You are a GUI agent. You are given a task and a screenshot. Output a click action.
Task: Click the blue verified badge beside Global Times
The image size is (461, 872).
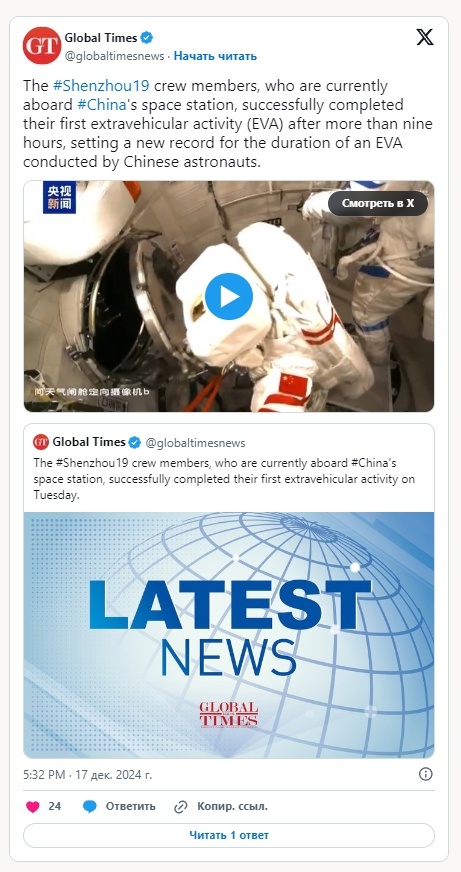[147, 38]
